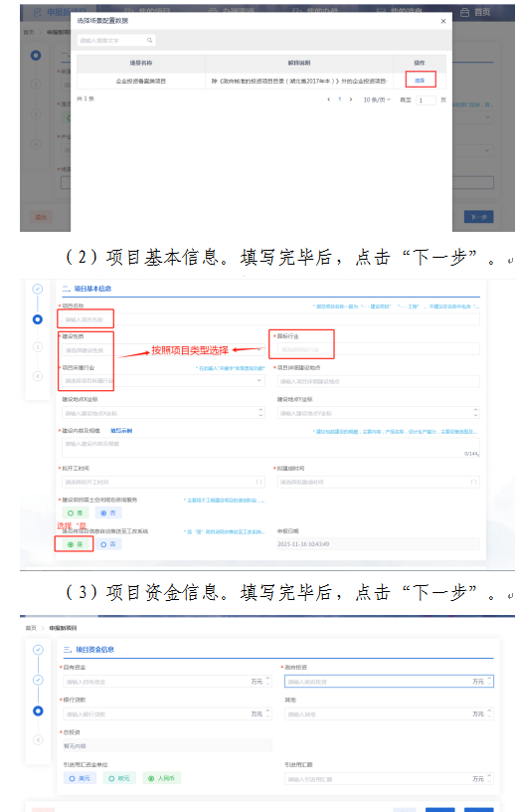Image resolution: width=517 pixels, height=812 pixels.
Task: Select 欧元 as foreign currency unit
Action: coord(119,778)
